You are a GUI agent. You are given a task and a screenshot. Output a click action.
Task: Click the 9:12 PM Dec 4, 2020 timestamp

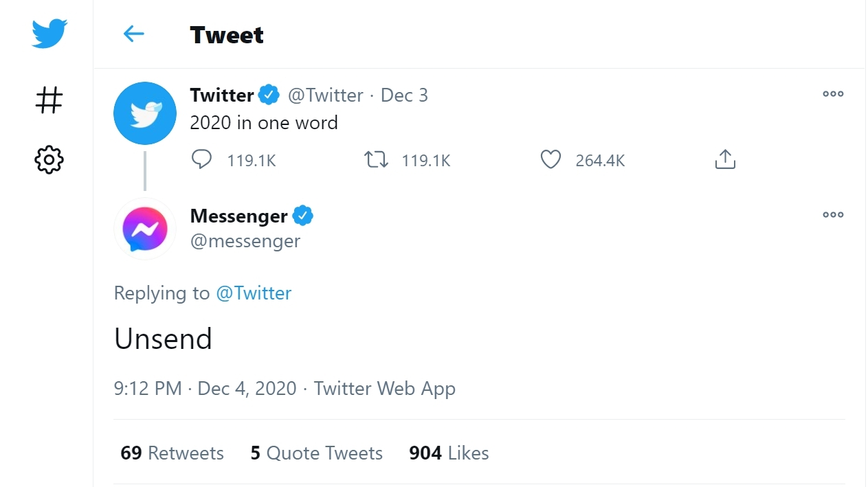pyautogui.click(x=205, y=389)
